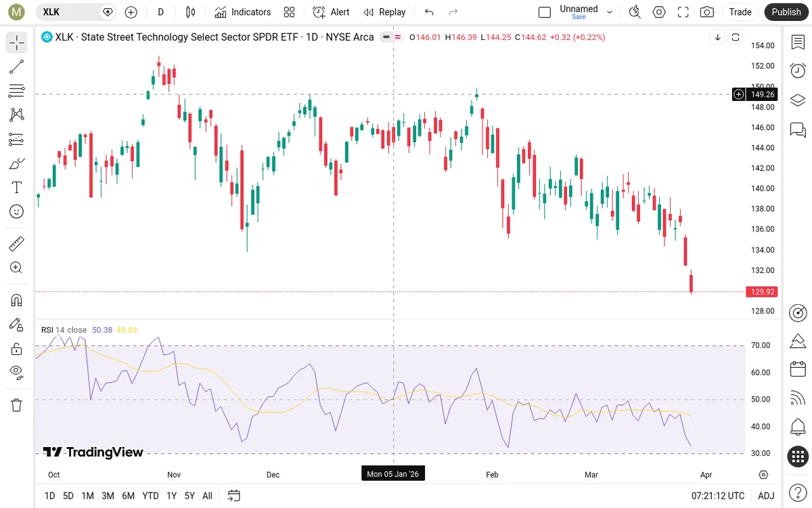Viewport: 812px width, 508px height.
Task: Activate the zoom in tool
Action: (17, 268)
